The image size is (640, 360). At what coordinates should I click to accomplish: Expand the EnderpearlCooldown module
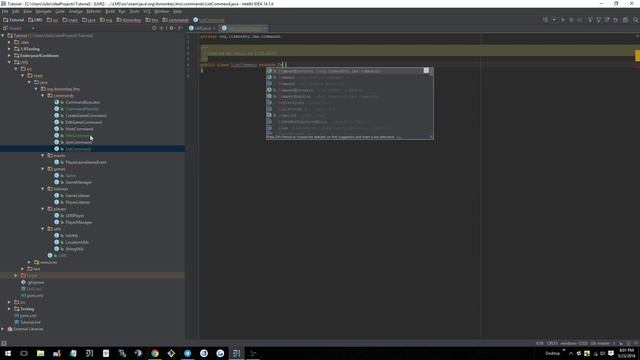click(x=9, y=56)
